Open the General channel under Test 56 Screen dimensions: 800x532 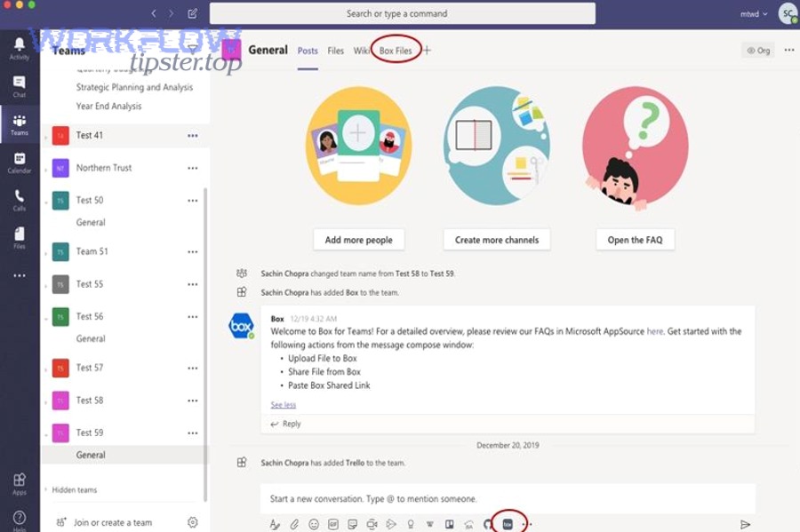pyautogui.click(x=91, y=338)
